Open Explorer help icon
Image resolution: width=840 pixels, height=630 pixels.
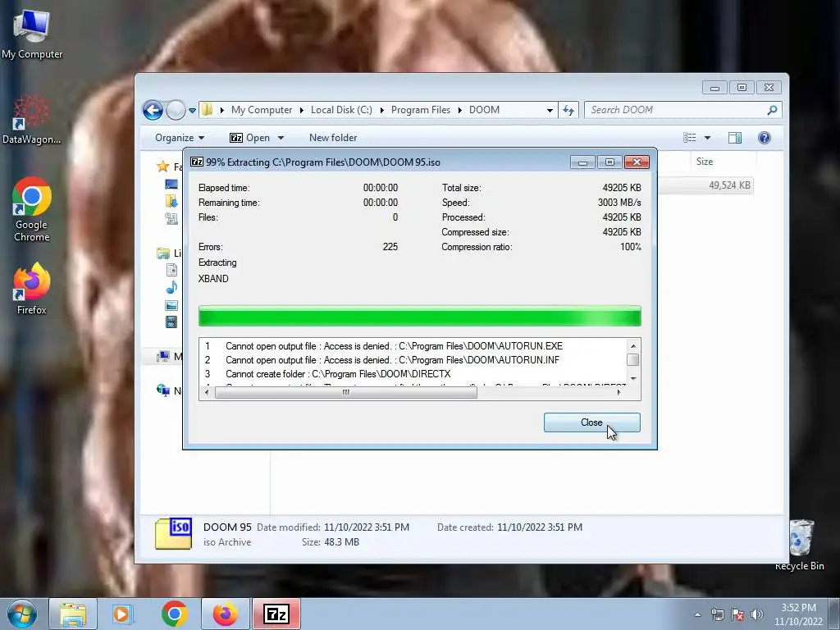[x=765, y=138]
